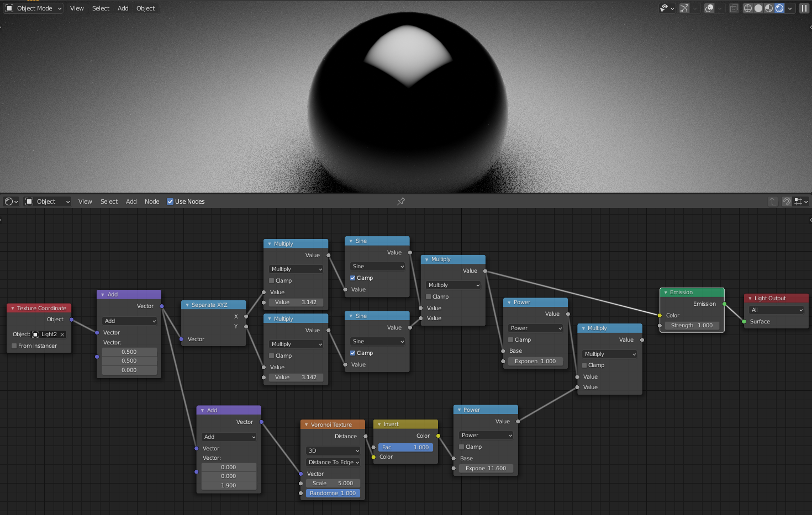
Task: Uncheck Clamp in the upper Sine node
Action: point(353,278)
